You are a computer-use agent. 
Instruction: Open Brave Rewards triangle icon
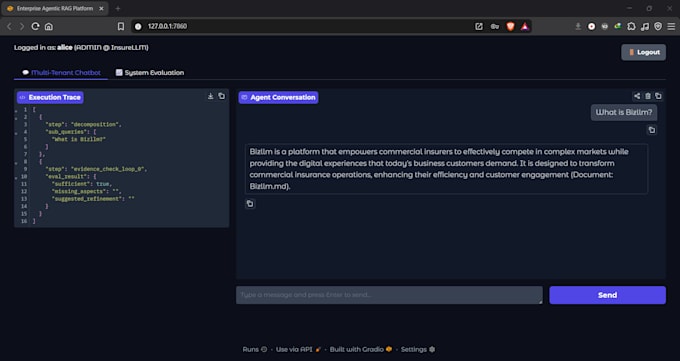(x=525, y=26)
